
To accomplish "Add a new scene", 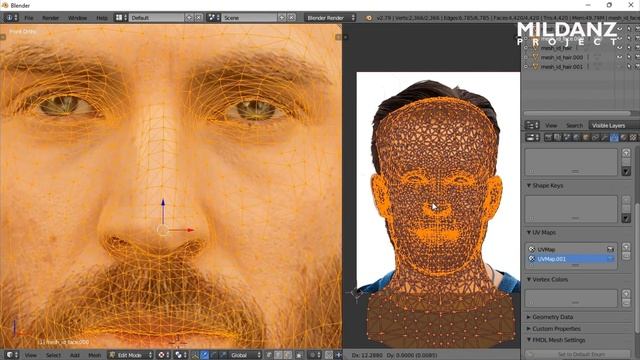I will [x=282, y=18].
